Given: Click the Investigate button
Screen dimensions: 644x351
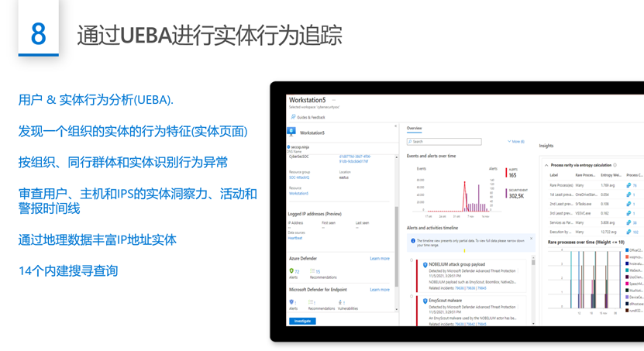Looking at the screenshot, I should [302, 321].
